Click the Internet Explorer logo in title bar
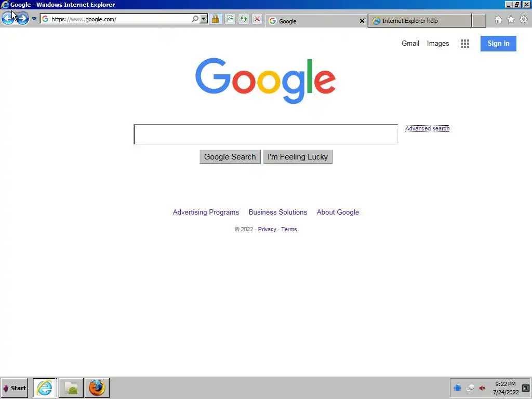 pos(5,4)
